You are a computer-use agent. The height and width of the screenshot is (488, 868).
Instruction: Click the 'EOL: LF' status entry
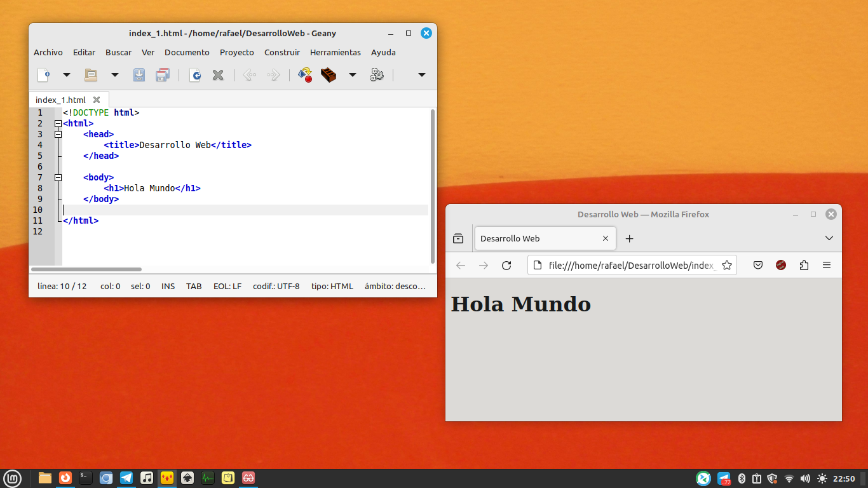click(227, 287)
